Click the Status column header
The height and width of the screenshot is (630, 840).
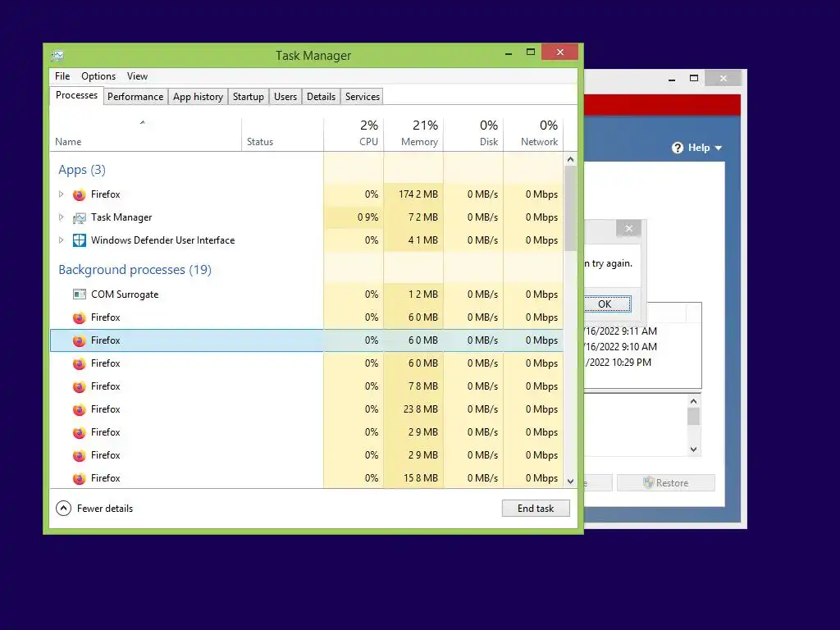(282, 135)
